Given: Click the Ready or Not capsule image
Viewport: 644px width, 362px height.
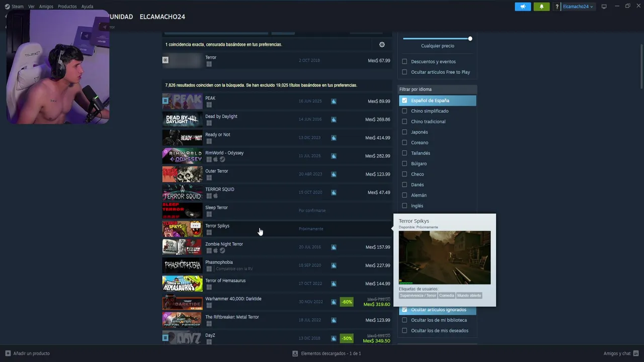Looking at the screenshot, I should click(182, 138).
